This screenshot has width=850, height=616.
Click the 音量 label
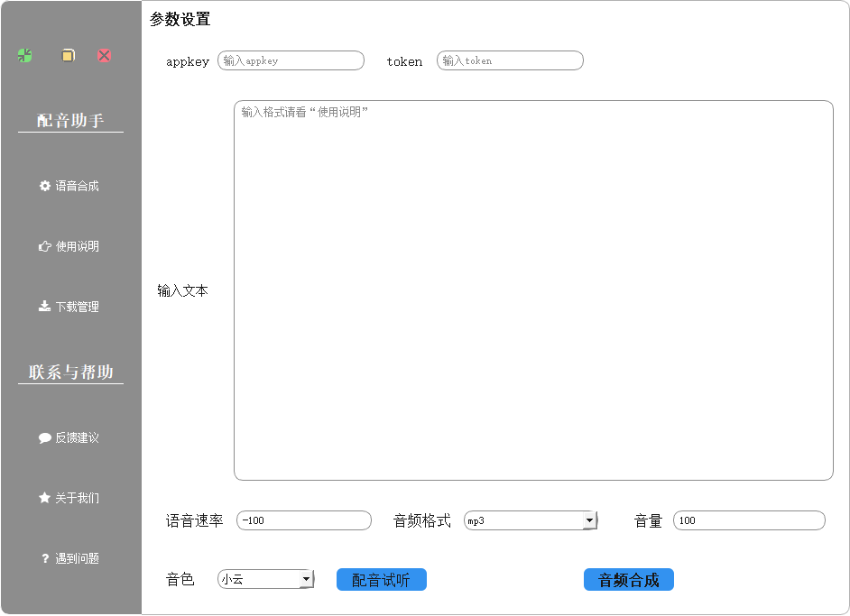[x=649, y=520]
